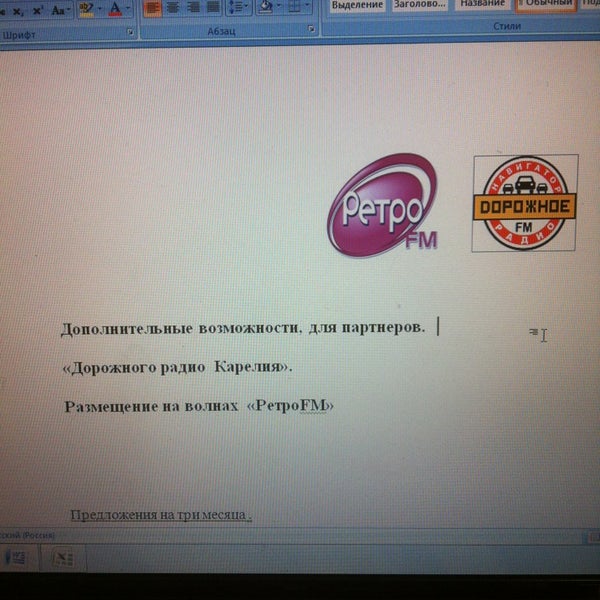This screenshot has height=600, width=600.
Task: Click the Русский (Россия) language indicator
Action: coord(28,535)
